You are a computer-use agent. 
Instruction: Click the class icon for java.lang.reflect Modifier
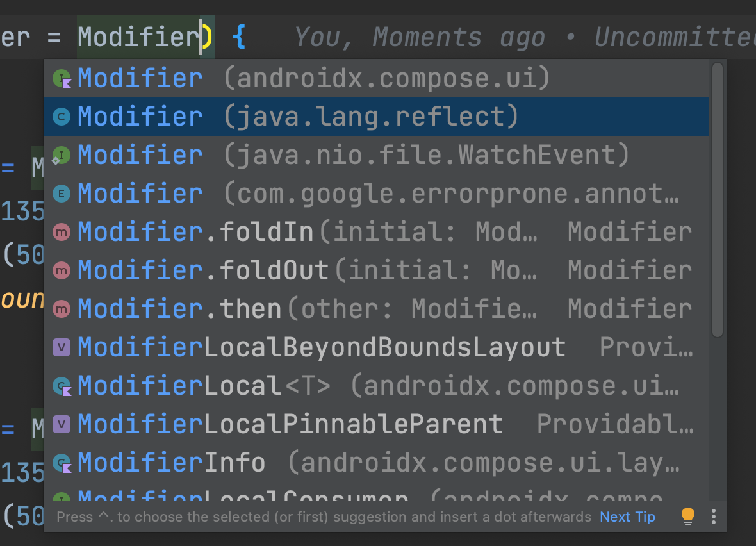(62, 117)
